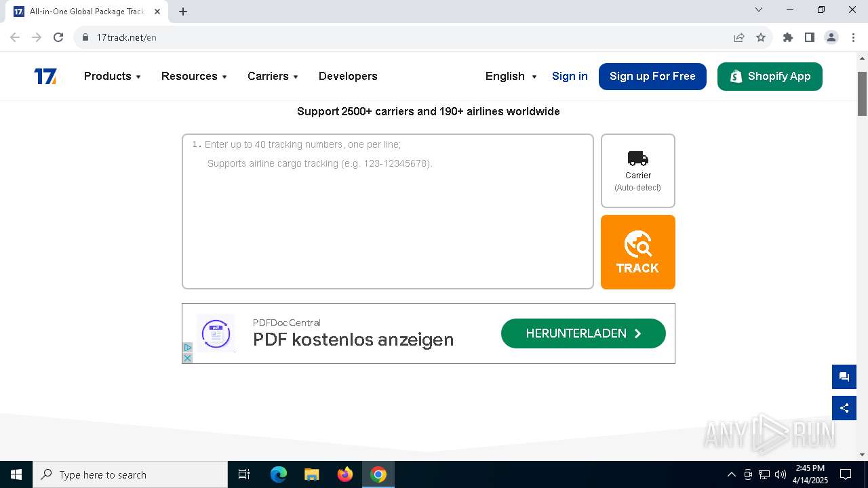Open the tab search chevron
Viewport: 868px width, 488px height.
[x=759, y=9]
